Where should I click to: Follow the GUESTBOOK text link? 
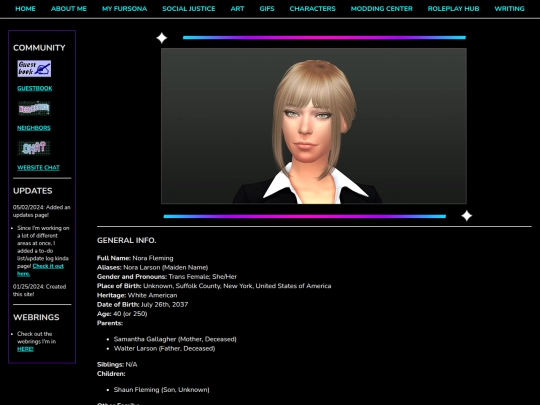(x=35, y=89)
